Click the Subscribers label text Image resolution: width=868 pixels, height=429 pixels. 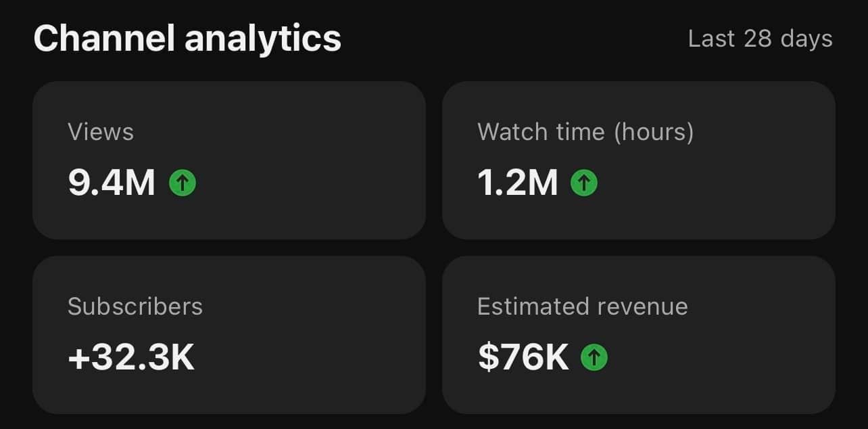(x=135, y=307)
